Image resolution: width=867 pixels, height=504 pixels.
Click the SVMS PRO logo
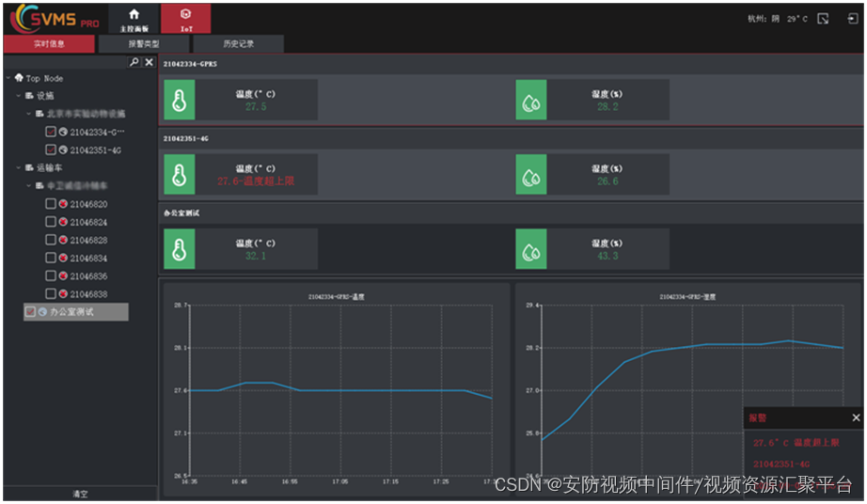55,18
